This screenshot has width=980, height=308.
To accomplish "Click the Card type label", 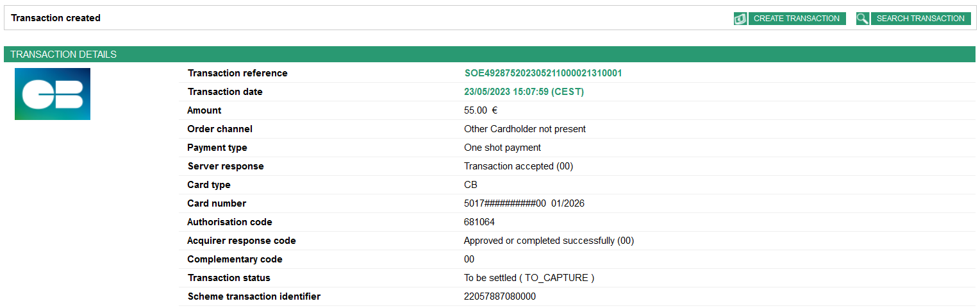I will 208,185.
